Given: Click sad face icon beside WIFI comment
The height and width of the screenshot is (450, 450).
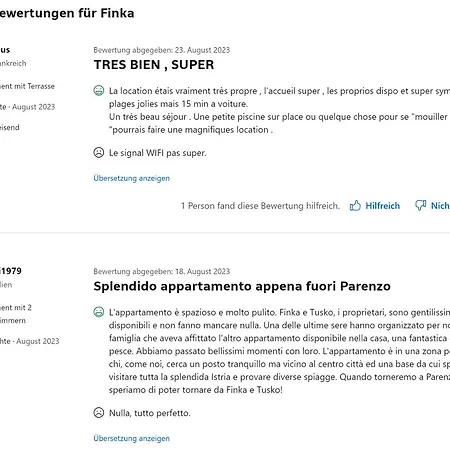Looking at the screenshot, I should pyautogui.click(x=99, y=153).
